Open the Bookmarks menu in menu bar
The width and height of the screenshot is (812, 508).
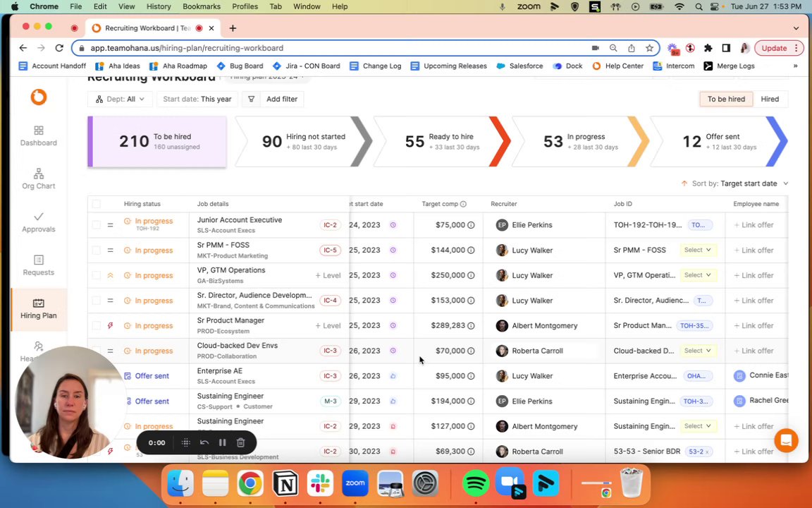pyautogui.click(x=202, y=6)
